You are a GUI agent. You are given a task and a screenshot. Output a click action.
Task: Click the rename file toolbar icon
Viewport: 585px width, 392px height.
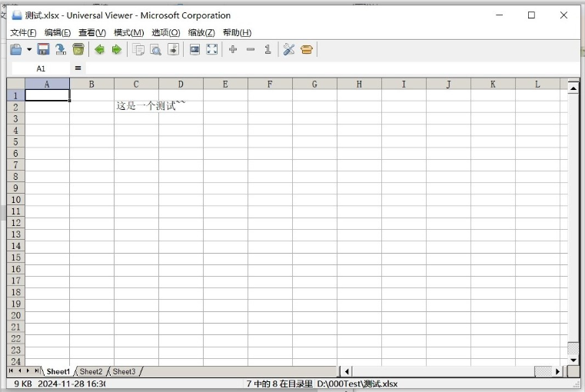coord(61,49)
